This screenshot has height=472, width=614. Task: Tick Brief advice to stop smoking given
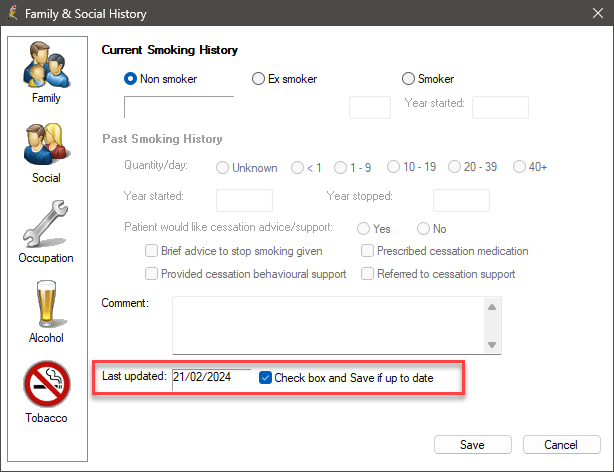[x=152, y=251]
